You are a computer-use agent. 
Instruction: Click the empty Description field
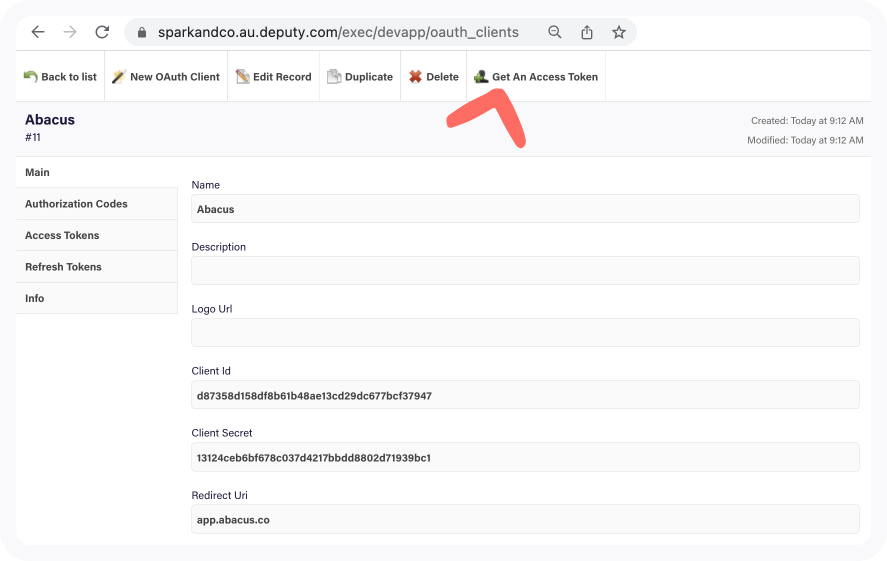tap(525, 270)
